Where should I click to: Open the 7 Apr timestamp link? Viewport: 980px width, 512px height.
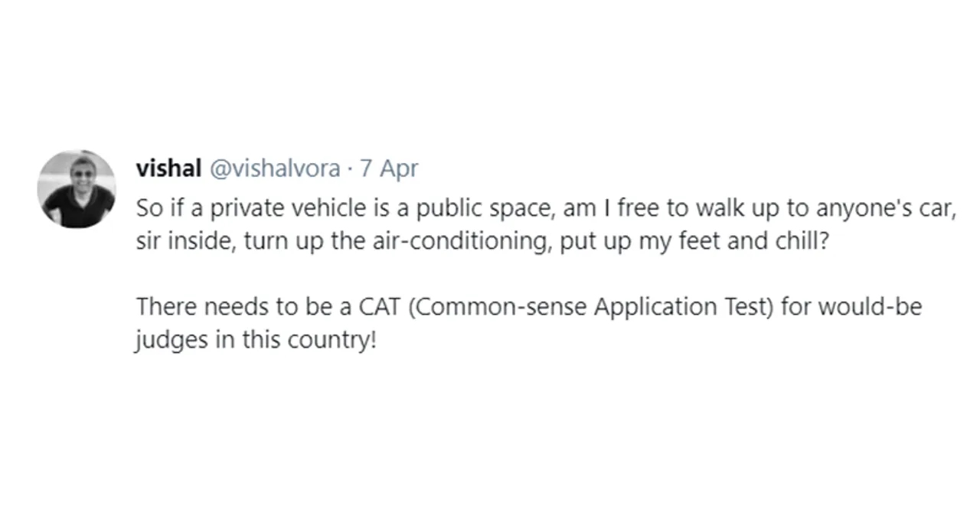tap(389, 169)
